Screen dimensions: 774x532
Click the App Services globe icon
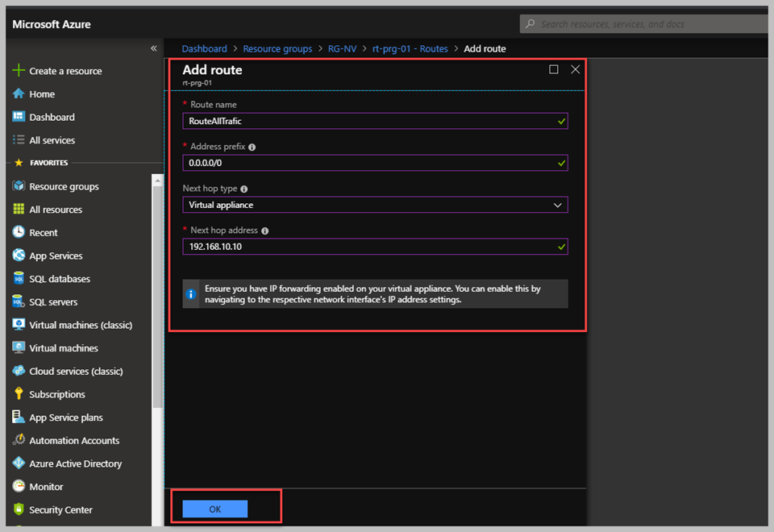point(19,256)
